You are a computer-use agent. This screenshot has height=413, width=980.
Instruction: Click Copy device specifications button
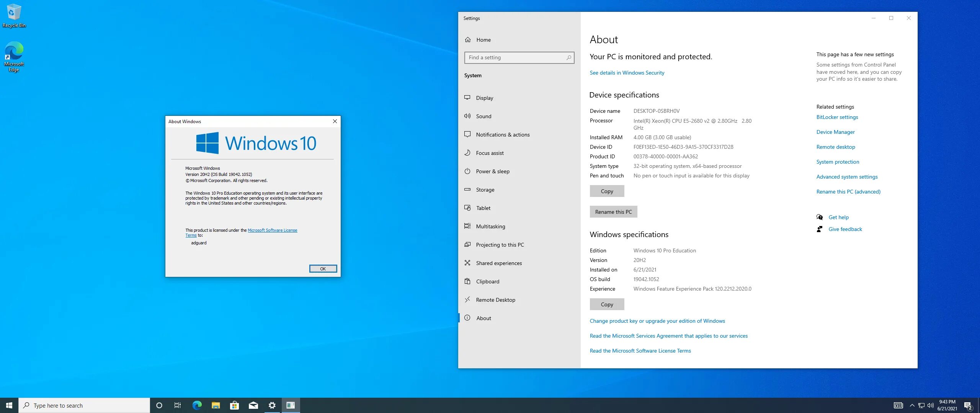[x=606, y=191]
